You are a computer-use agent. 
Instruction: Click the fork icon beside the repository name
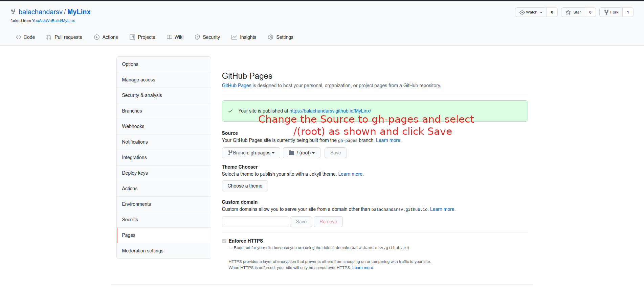pyautogui.click(x=13, y=12)
